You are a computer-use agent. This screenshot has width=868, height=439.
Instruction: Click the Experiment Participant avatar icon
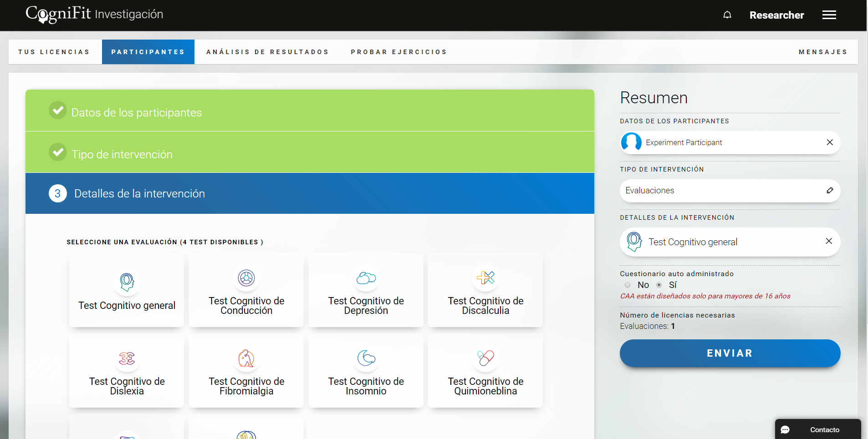[631, 142]
